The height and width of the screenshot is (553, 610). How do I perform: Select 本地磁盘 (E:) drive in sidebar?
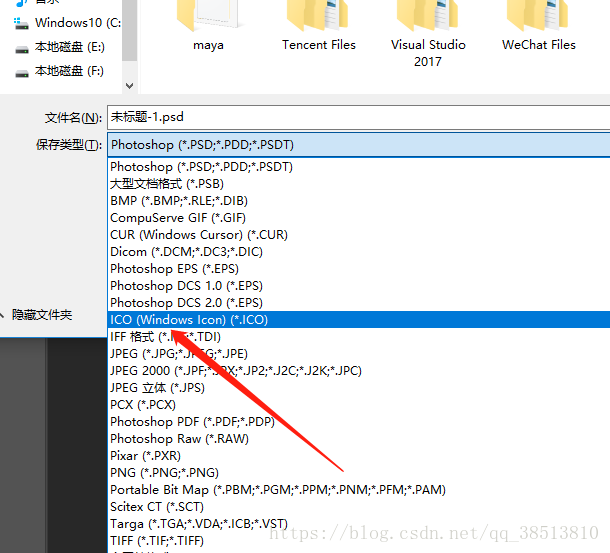pos(59,47)
